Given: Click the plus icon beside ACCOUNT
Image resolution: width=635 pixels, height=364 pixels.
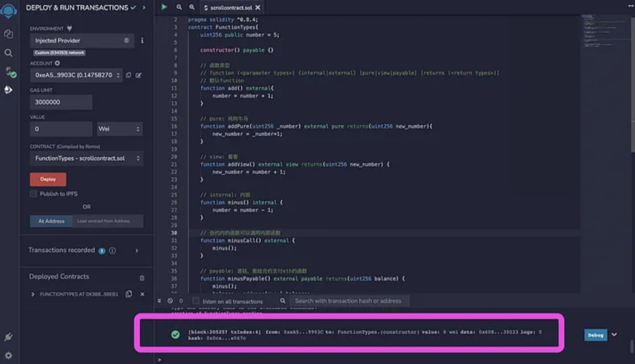Looking at the screenshot, I should 57,63.
